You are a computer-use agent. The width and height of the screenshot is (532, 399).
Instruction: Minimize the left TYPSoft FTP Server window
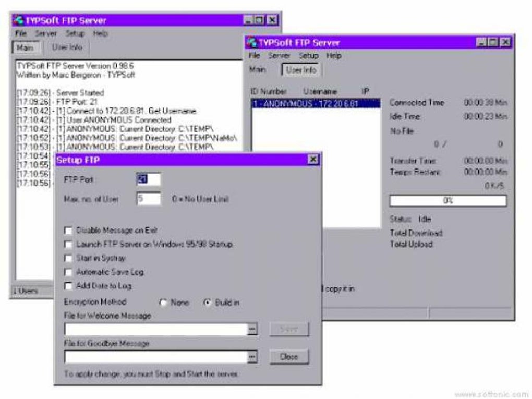pos(249,20)
